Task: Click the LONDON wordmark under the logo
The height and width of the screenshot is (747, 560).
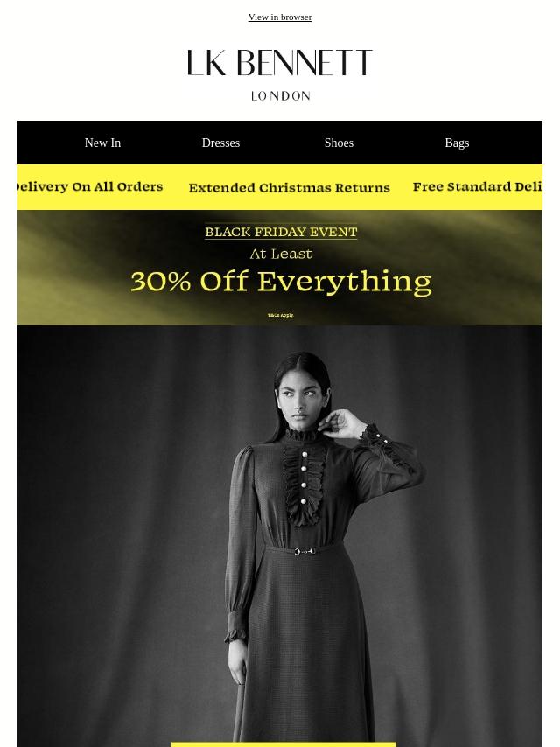Action: (x=280, y=95)
